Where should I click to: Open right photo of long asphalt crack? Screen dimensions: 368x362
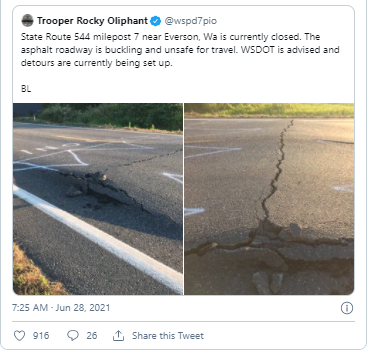pos(269,199)
